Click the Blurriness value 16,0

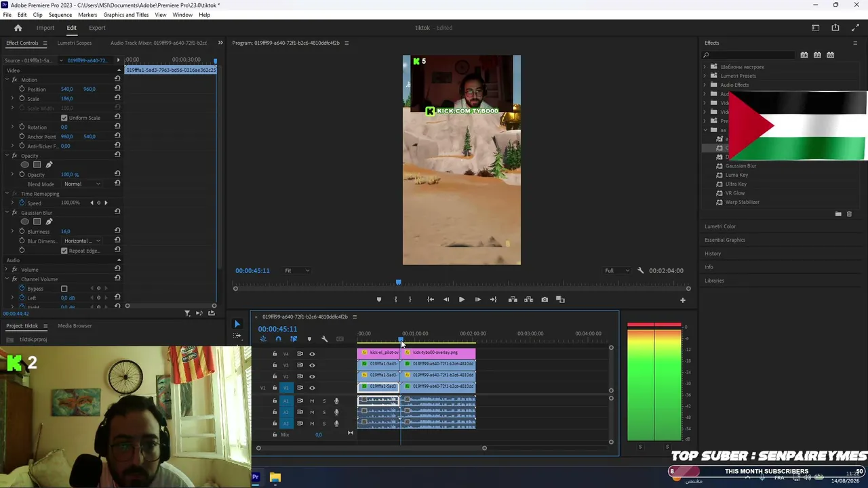coord(66,232)
